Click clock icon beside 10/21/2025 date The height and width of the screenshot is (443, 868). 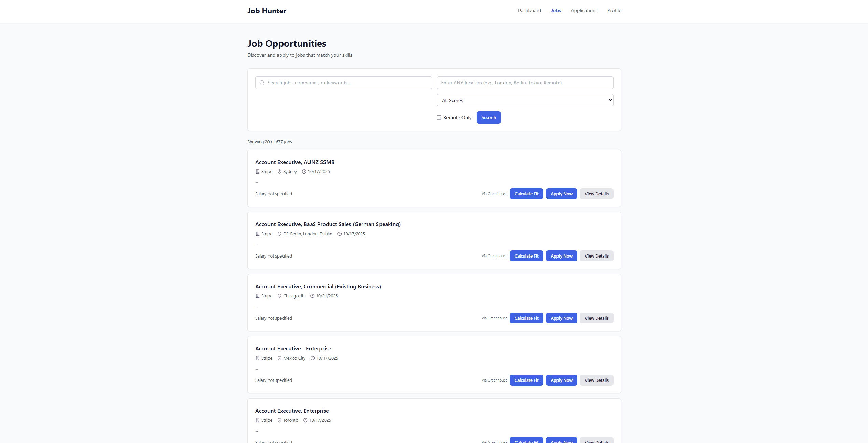pos(312,296)
